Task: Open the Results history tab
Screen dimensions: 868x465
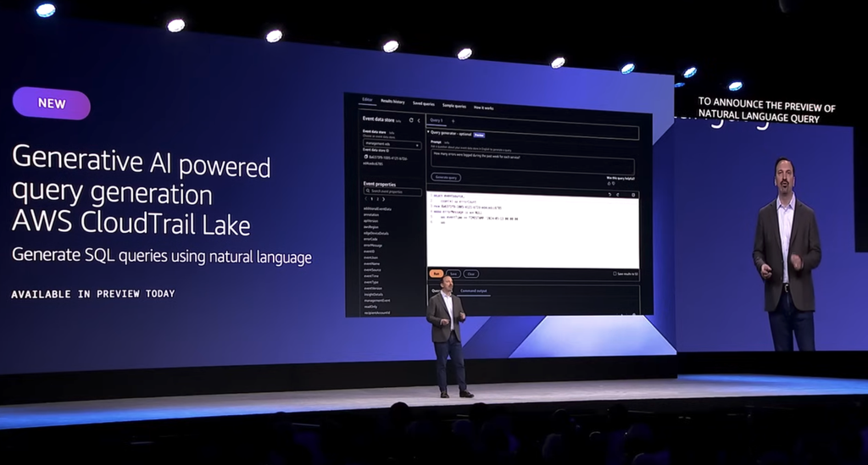Action: pyautogui.click(x=392, y=102)
